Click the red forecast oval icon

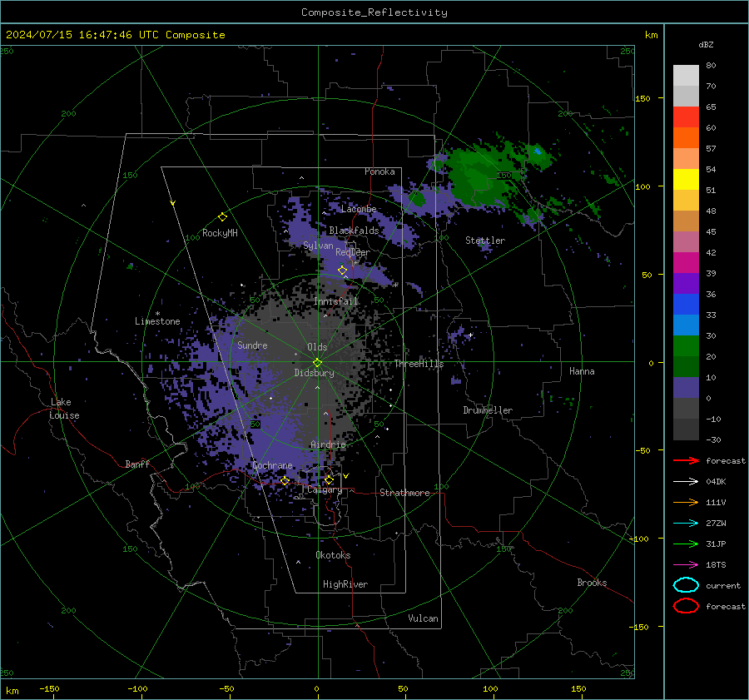686,606
